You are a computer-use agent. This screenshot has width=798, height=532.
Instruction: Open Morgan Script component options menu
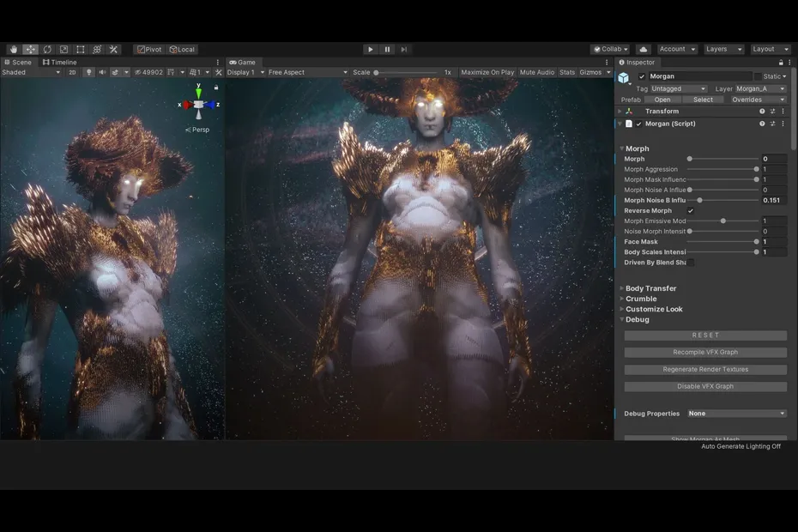point(783,124)
